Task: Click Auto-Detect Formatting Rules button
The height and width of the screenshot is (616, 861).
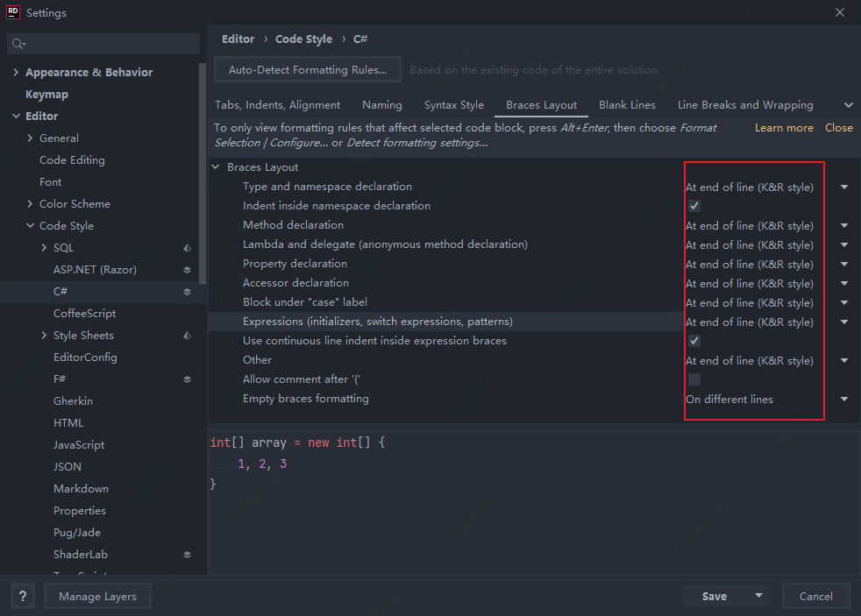Action: pyautogui.click(x=308, y=70)
